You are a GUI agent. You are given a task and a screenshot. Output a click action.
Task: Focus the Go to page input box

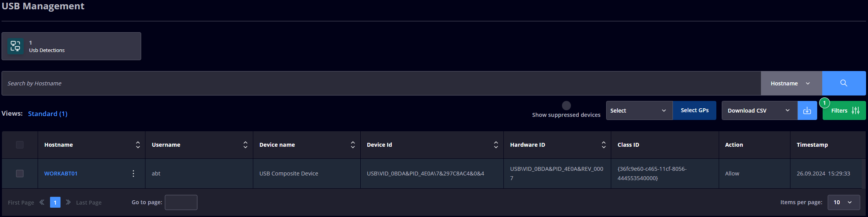[181, 202]
